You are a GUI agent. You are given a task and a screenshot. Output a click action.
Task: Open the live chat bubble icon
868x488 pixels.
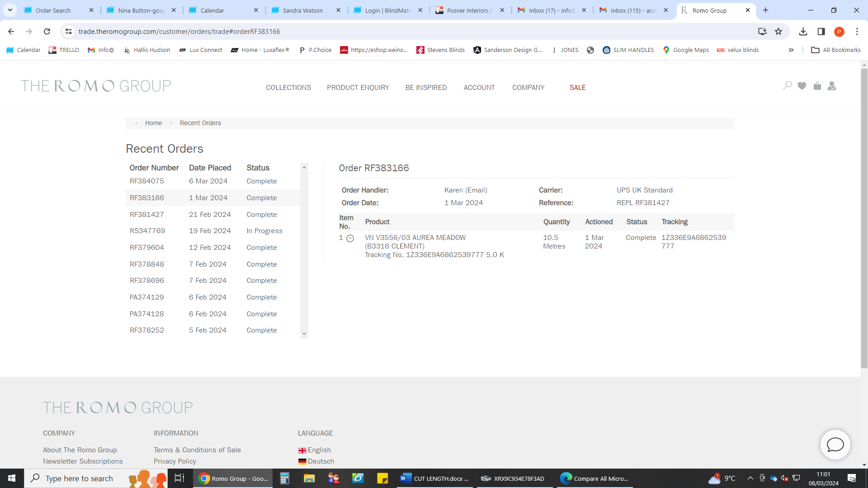[835, 445]
